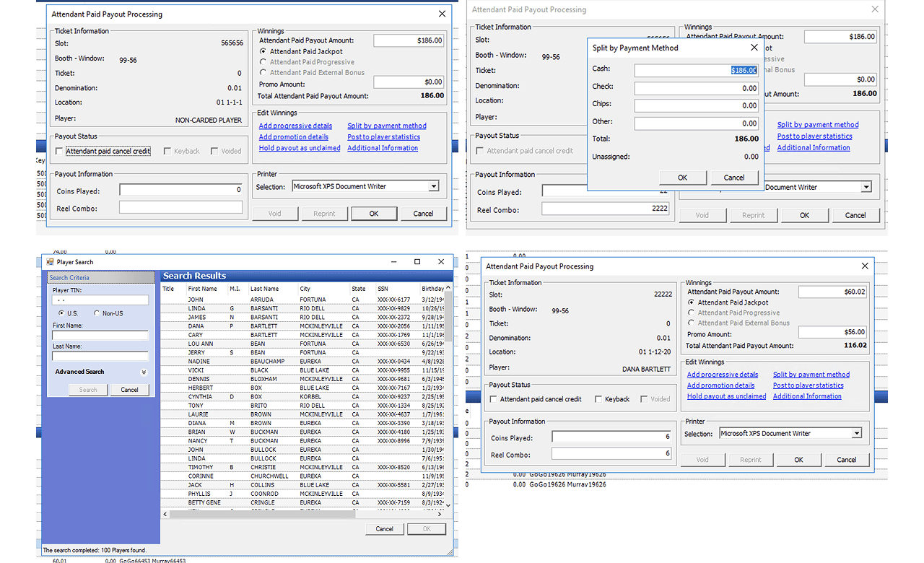This screenshot has width=924, height=563.
Task: Click OK in Split by Payment Method dialog
Action: pos(682,177)
